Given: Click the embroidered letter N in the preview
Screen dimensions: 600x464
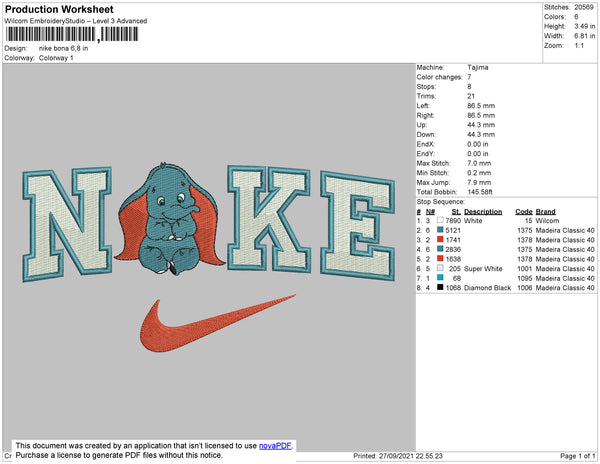Looking at the screenshot, I should pos(67,225).
